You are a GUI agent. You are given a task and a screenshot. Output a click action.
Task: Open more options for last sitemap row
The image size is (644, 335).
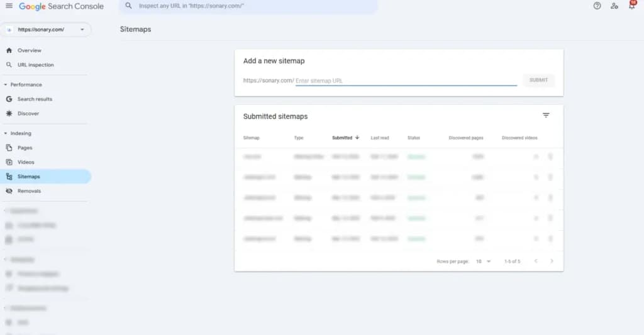[x=550, y=239]
